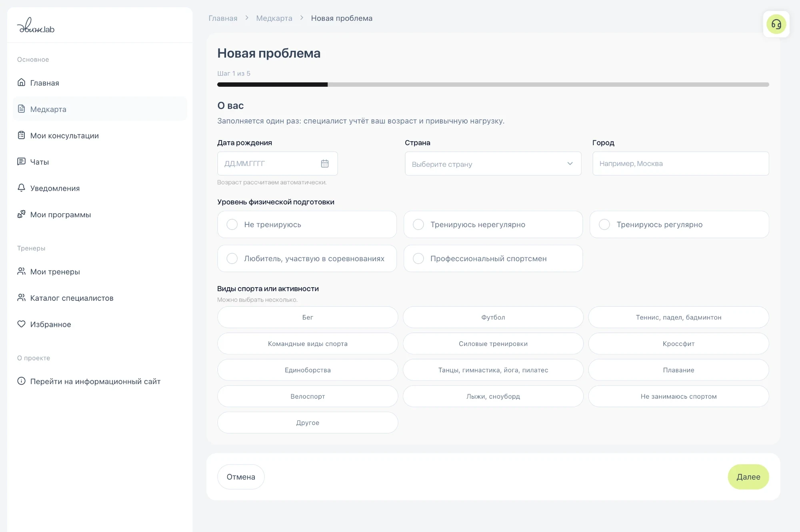Open the calendar picker in birth date field
800x532 pixels.
pyautogui.click(x=325, y=164)
